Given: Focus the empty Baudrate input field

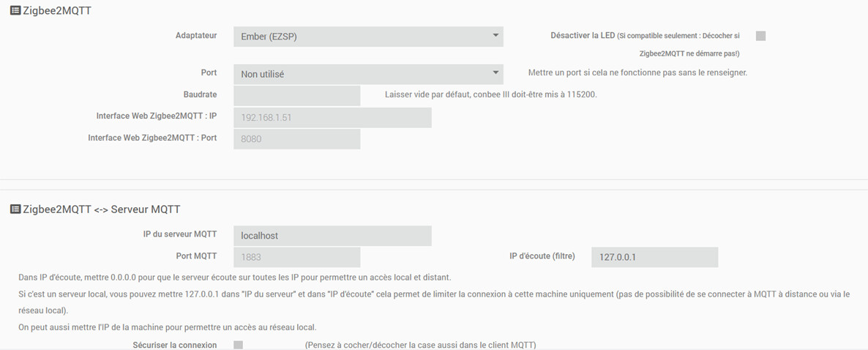Looking at the screenshot, I should pyautogui.click(x=296, y=95).
